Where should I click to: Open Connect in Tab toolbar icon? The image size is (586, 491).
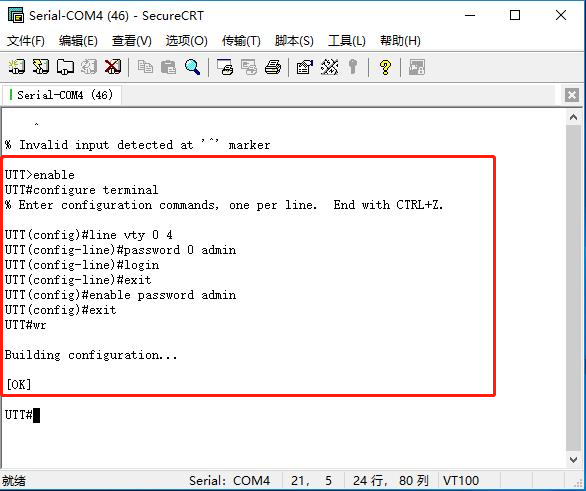click(x=65, y=67)
